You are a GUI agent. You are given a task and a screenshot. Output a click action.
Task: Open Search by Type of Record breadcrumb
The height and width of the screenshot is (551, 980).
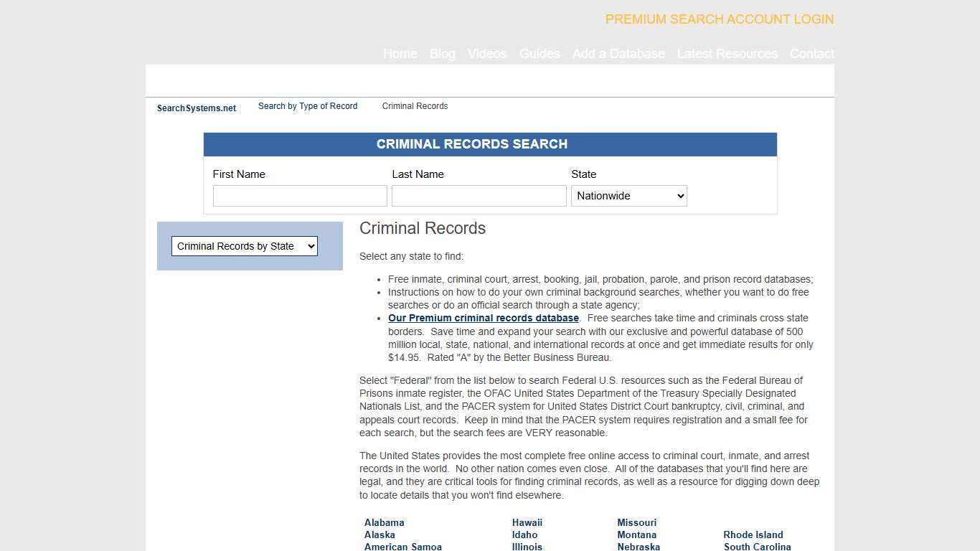(x=307, y=106)
